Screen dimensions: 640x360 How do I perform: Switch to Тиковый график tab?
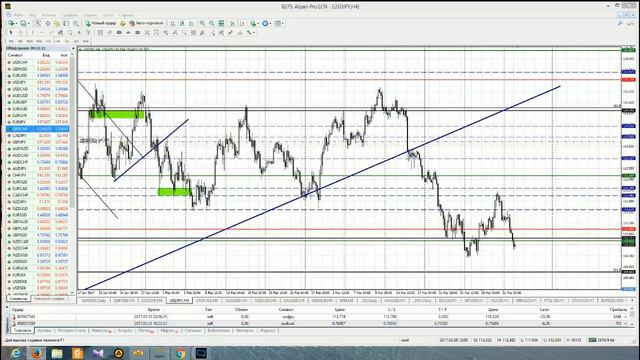pyautogui.click(x=49, y=299)
